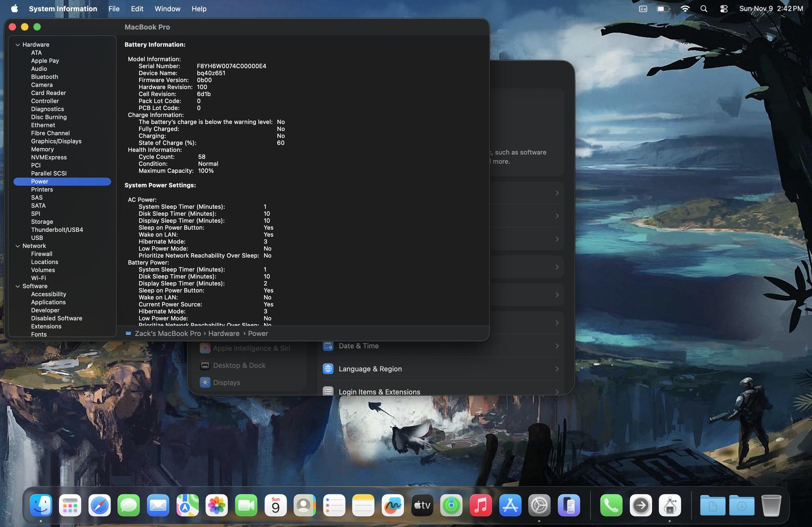
Task: Open the File menu
Action: (x=114, y=9)
